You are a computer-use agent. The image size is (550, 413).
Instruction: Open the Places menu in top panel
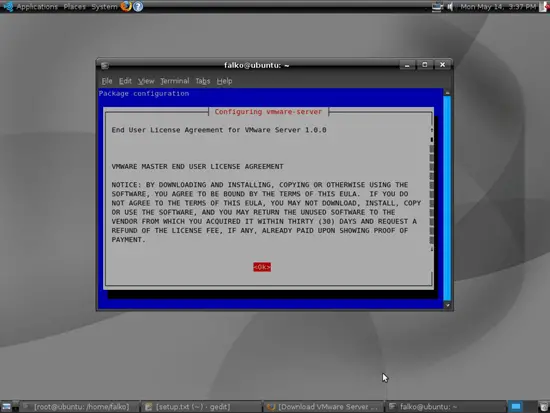74,7
